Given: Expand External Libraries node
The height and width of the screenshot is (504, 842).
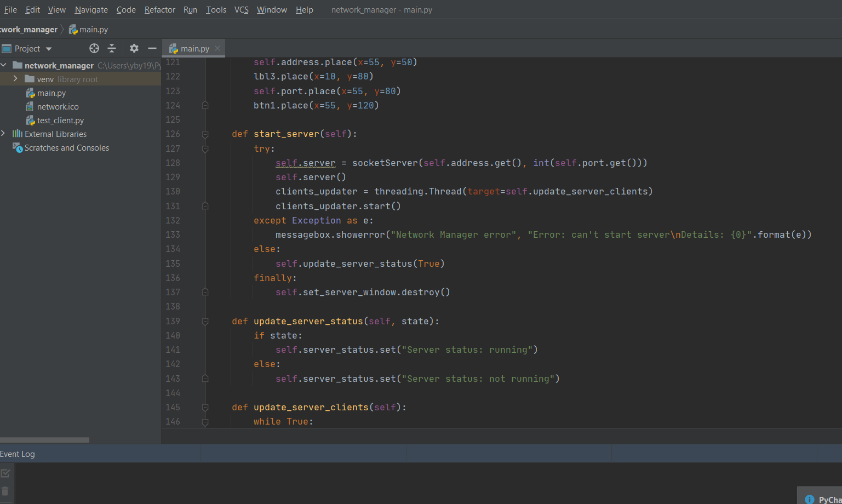Looking at the screenshot, I should 4,134.
